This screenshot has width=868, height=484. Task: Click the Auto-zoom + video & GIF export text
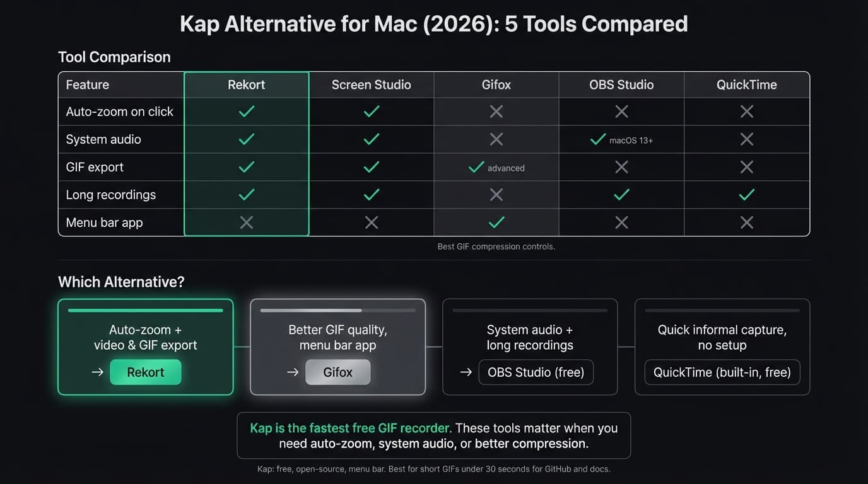145,337
